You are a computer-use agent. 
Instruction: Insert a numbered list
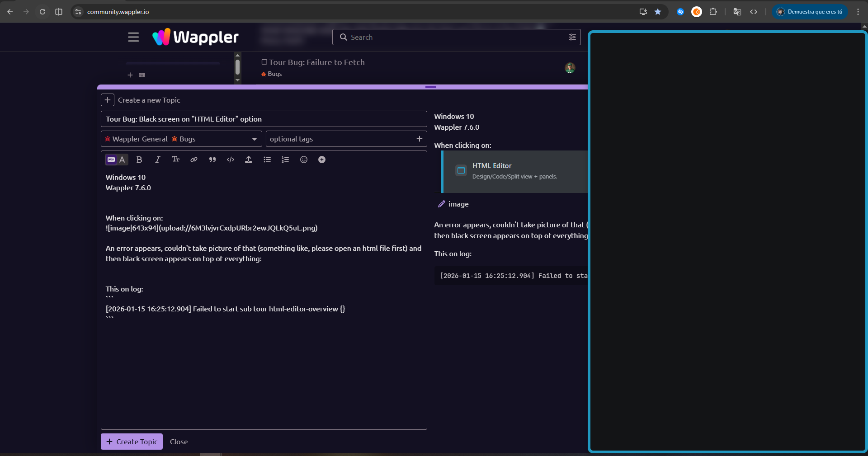coord(285,160)
